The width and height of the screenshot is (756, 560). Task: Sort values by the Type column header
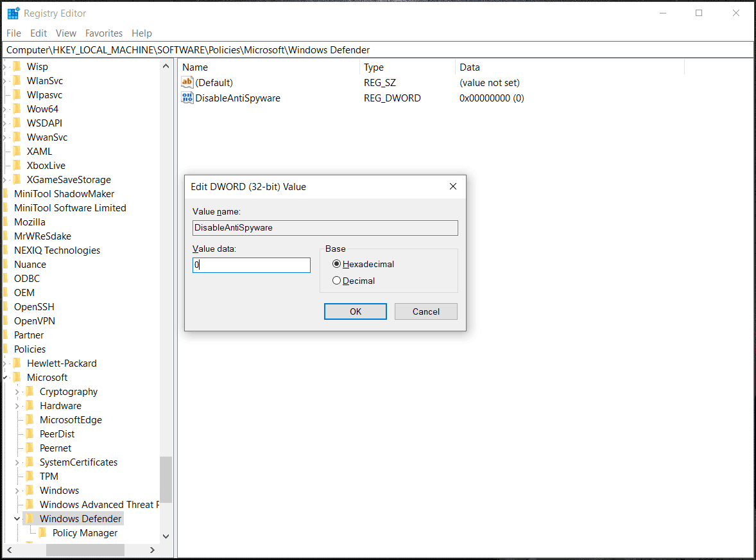coord(408,67)
